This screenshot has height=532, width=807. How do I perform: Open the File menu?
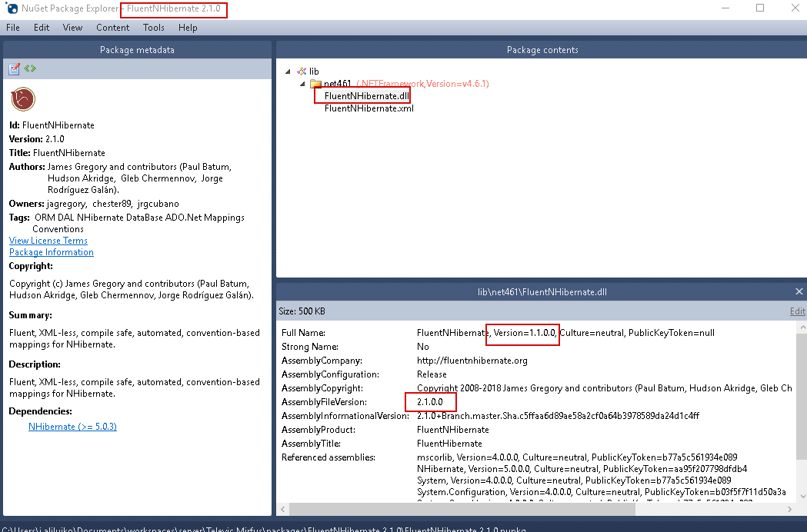click(x=13, y=28)
